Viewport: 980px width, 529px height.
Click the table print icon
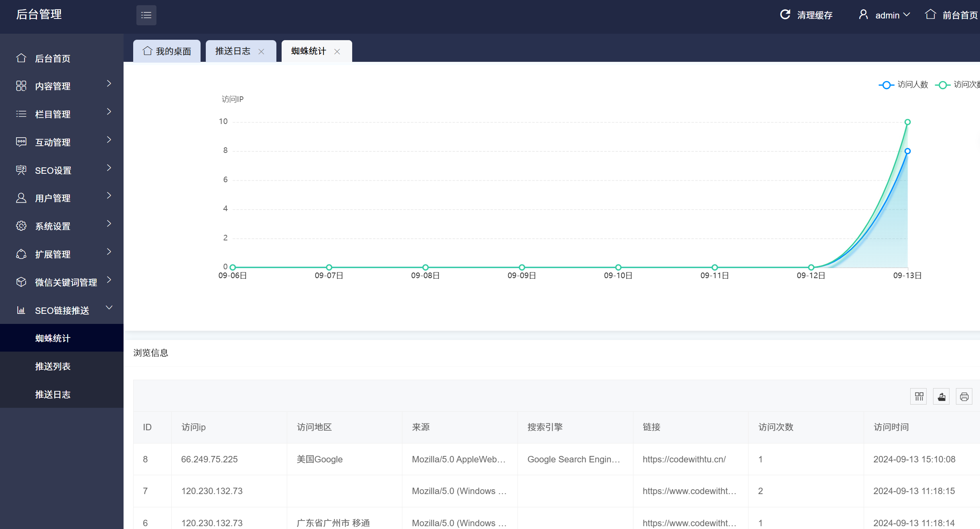tap(964, 397)
